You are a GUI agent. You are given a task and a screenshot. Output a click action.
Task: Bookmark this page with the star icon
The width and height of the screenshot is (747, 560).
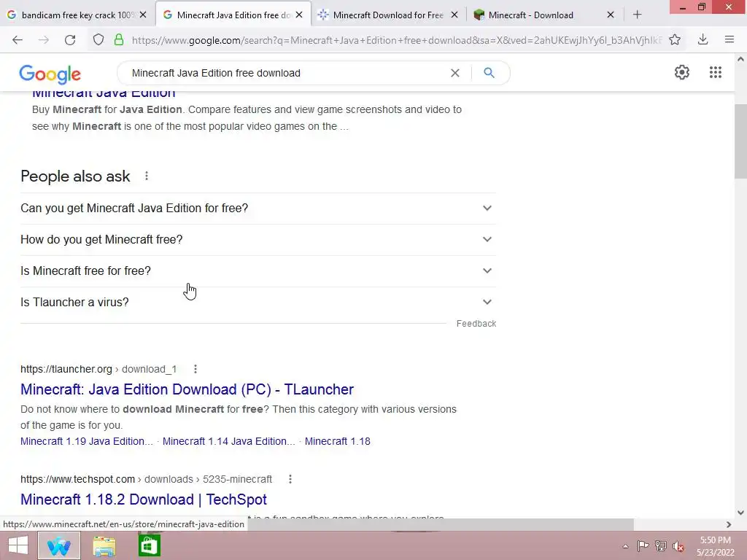coord(675,40)
